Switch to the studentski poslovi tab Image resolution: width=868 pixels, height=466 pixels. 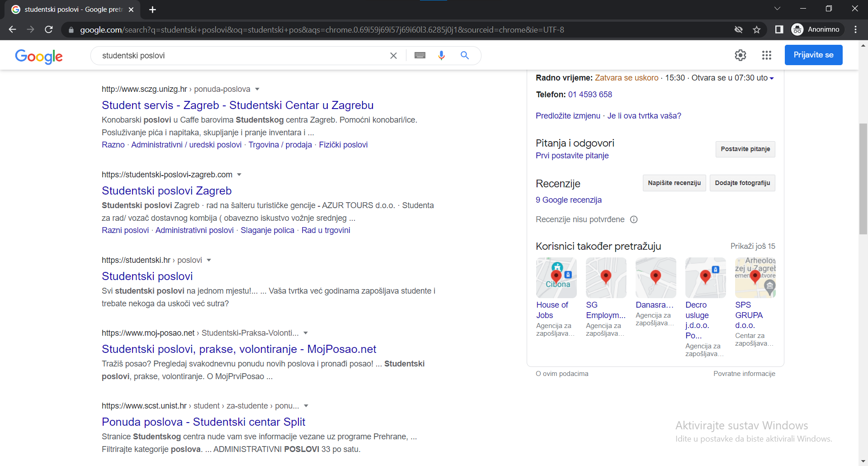72,10
